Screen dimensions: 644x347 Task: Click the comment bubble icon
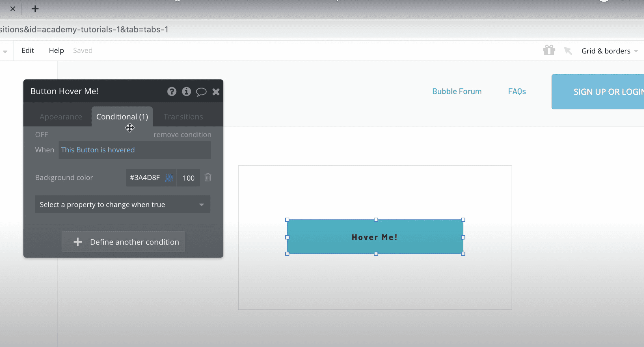click(201, 91)
